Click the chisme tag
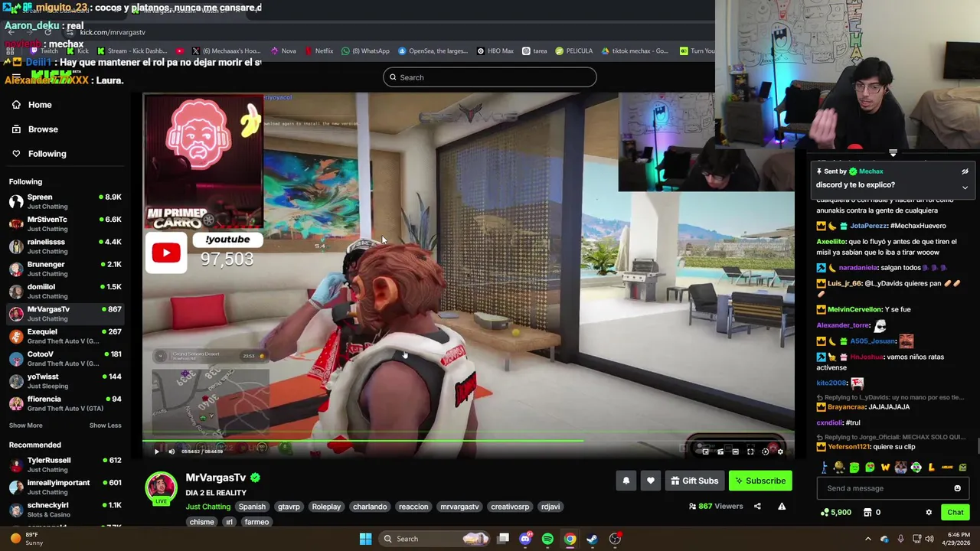The height and width of the screenshot is (551, 980). click(x=202, y=522)
